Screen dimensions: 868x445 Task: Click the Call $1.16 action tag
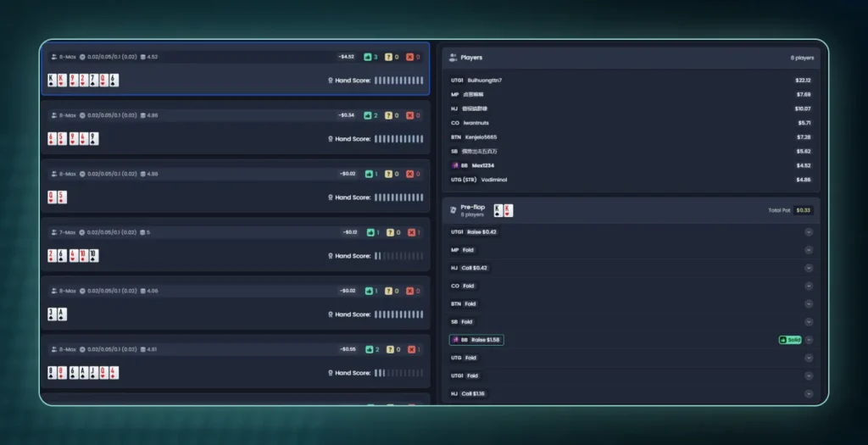[x=474, y=393]
